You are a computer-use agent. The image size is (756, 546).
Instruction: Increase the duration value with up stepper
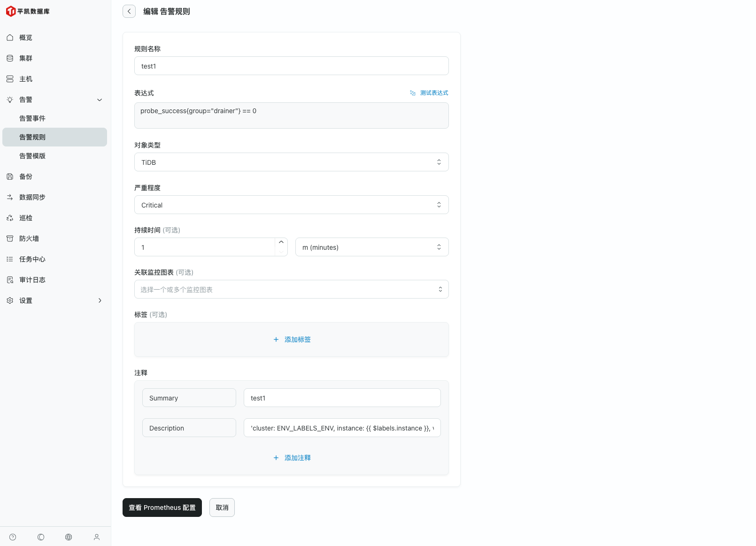pyautogui.click(x=281, y=242)
